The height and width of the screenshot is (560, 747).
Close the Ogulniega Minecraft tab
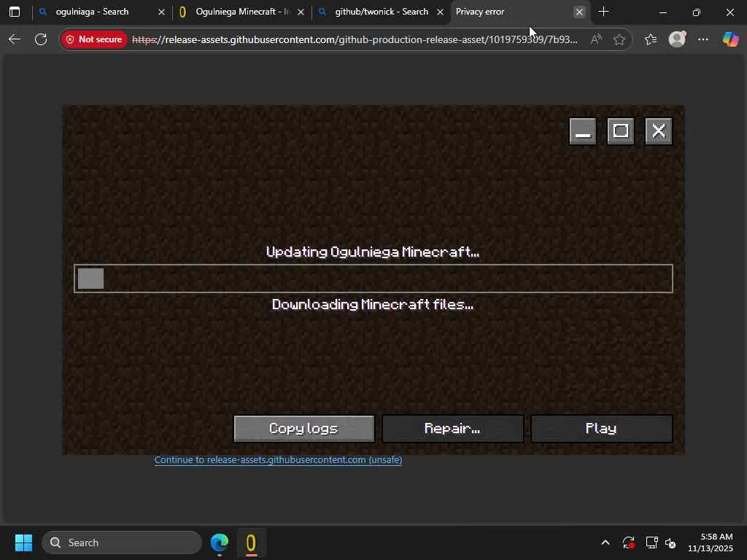[301, 12]
